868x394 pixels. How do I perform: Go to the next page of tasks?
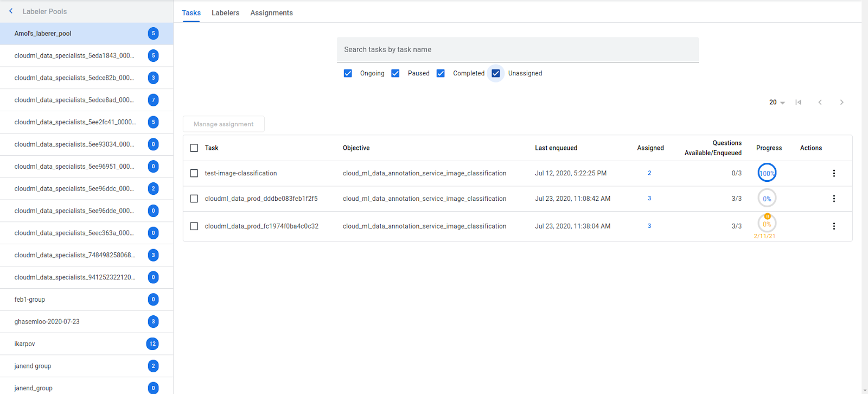click(841, 102)
